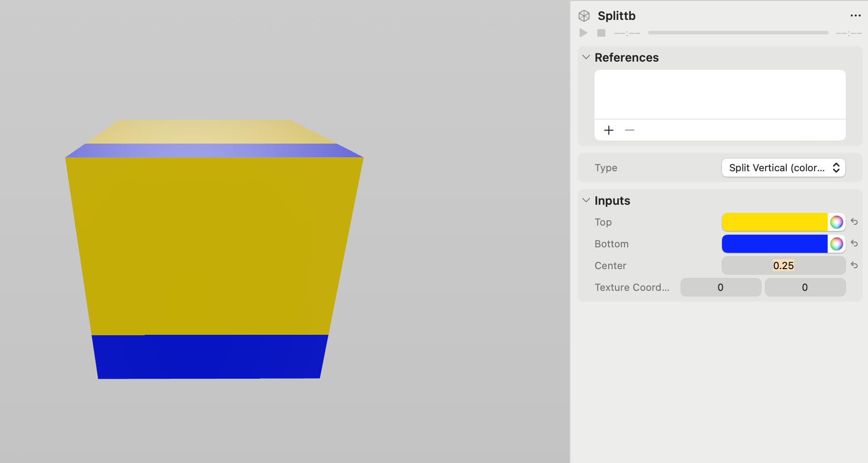Viewport: 868px width, 463px height.
Task: Click the yellow Top color swatch
Action: tap(774, 222)
